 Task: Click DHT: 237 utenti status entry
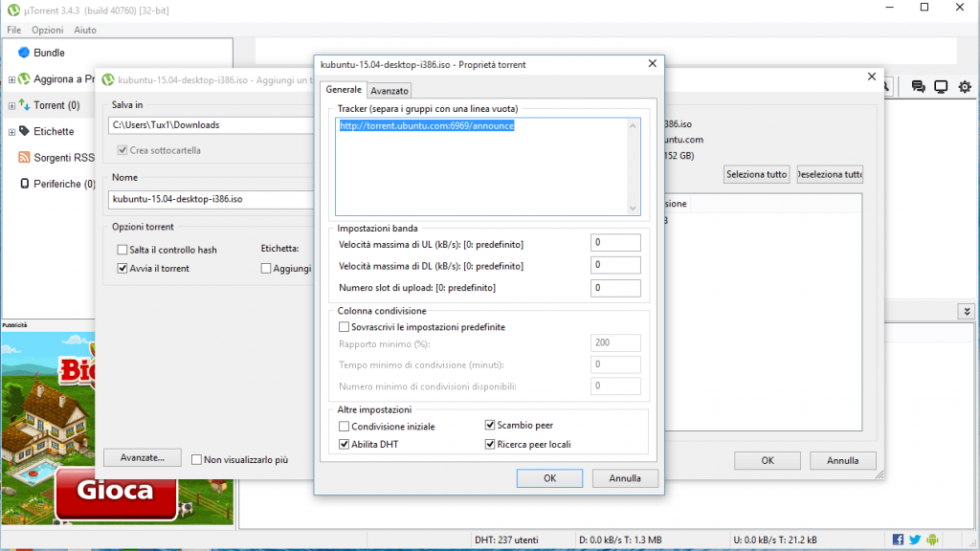click(506, 540)
